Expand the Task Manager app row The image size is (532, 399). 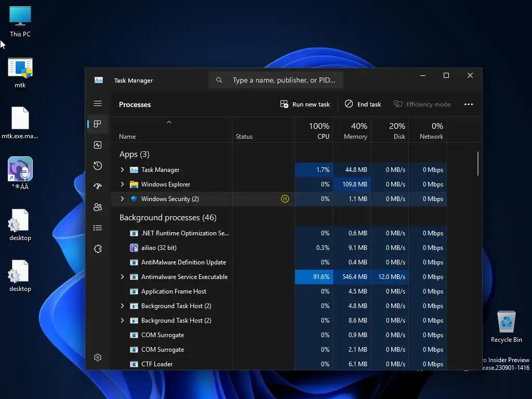[x=123, y=170]
